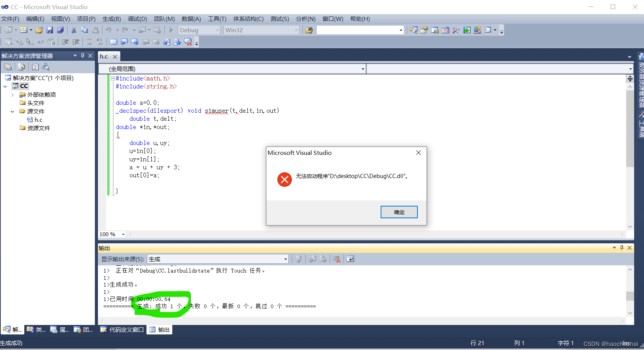The width and height of the screenshot is (644, 350).
Task: Click the Paste toolbar icon
Action: (95, 30)
